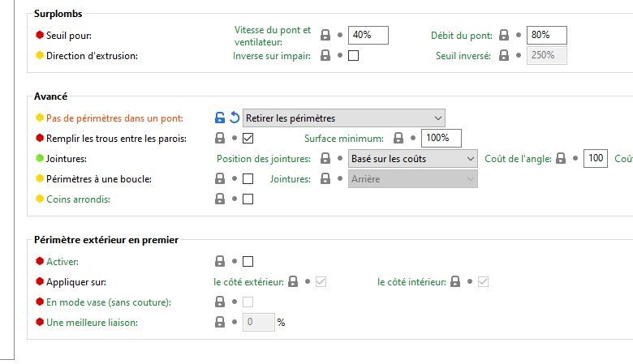The width and height of the screenshot is (633, 364).
Task: Click the blue unlocked padlock for Pas de périmètres
Action: coord(220,118)
